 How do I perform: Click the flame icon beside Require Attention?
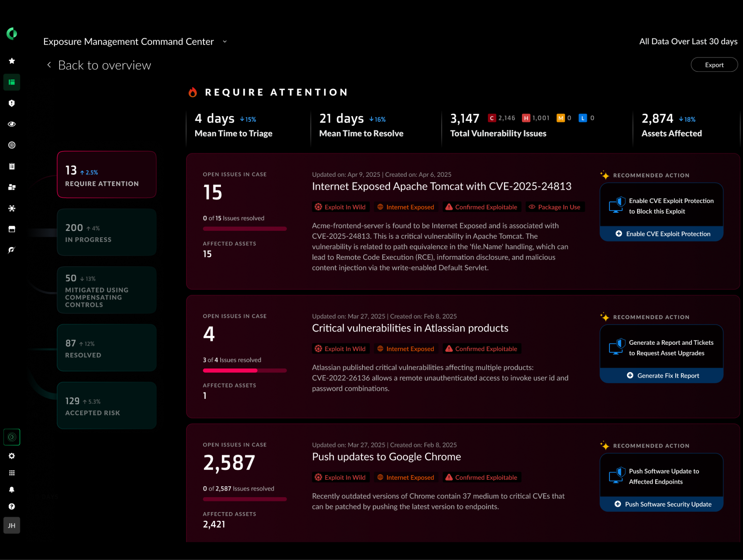click(193, 92)
